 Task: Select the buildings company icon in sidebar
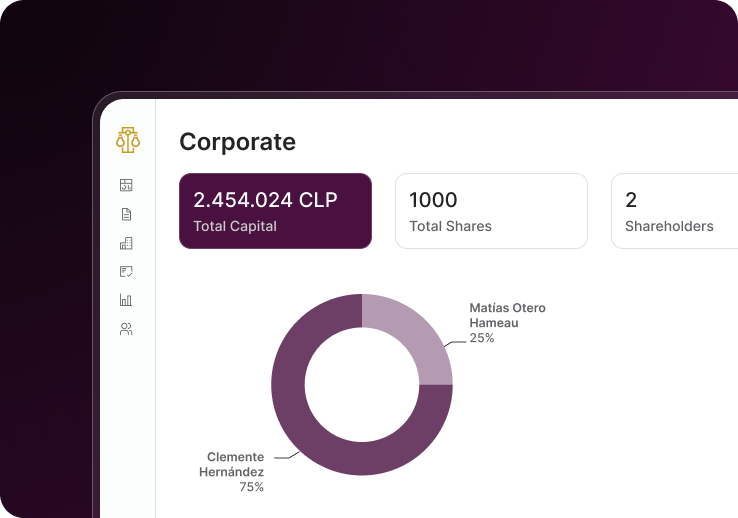(126, 243)
